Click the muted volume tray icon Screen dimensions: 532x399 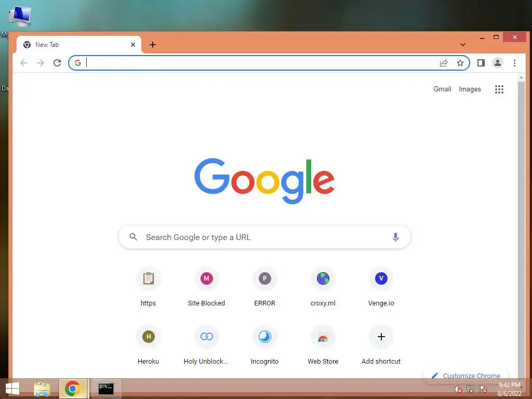click(x=458, y=389)
